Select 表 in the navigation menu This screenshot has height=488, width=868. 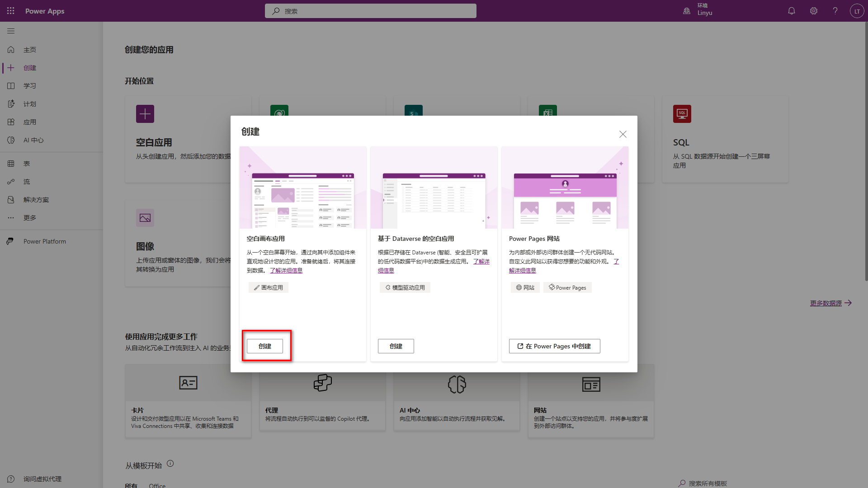pos(27,164)
